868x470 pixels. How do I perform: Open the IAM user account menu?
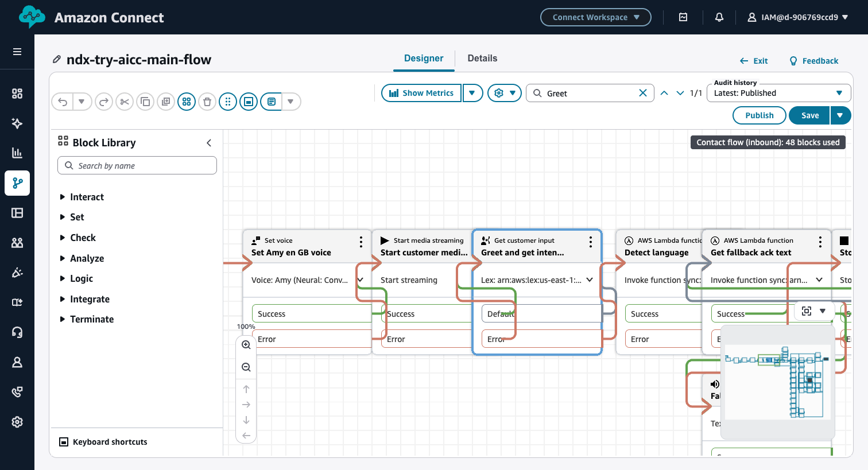pos(798,17)
